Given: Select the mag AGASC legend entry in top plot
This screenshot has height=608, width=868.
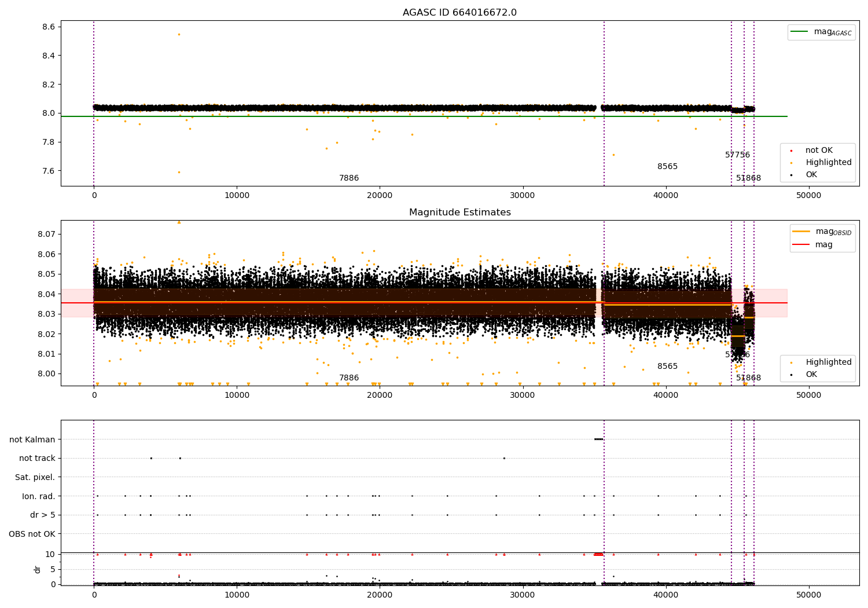Looking at the screenshot, I should point(821,32).
